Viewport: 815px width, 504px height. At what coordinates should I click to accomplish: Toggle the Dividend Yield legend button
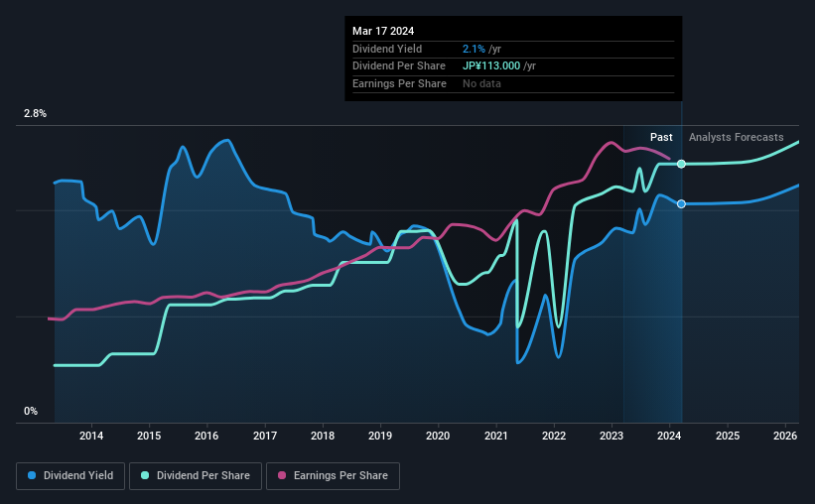click(70, 476)
